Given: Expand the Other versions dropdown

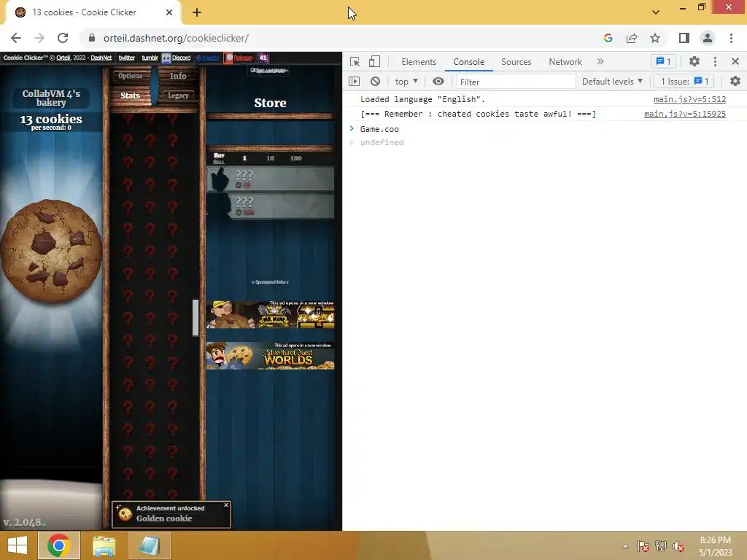Looking at the screenshot, I should 269,71.
